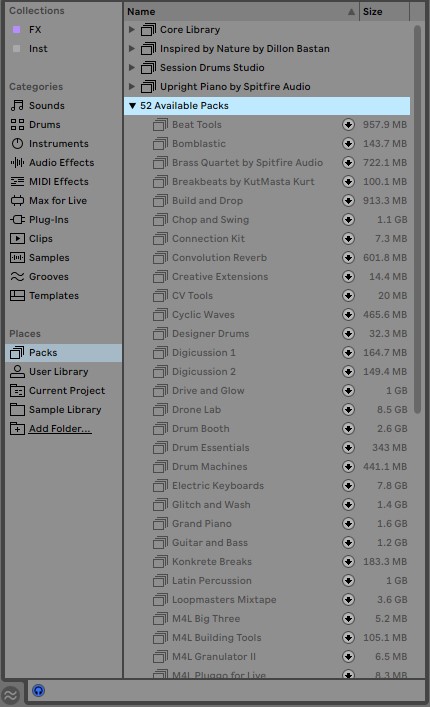Sort packs by Size column header
This screenshot has width=430, height=707.
click(x=384, y=12)
